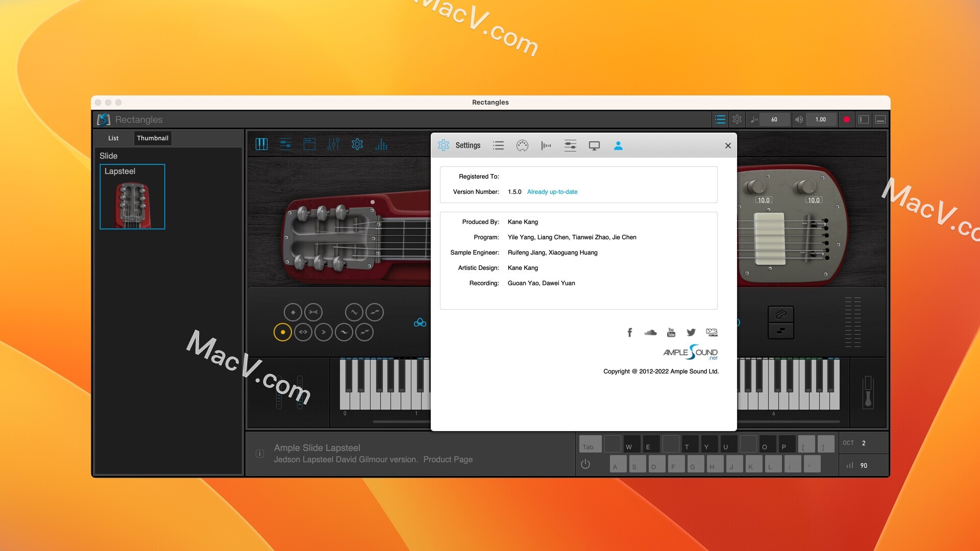Click the guitar headstock mode button
Image resolution: width=980 pixels, height=551 pixels.
point(781,314)
